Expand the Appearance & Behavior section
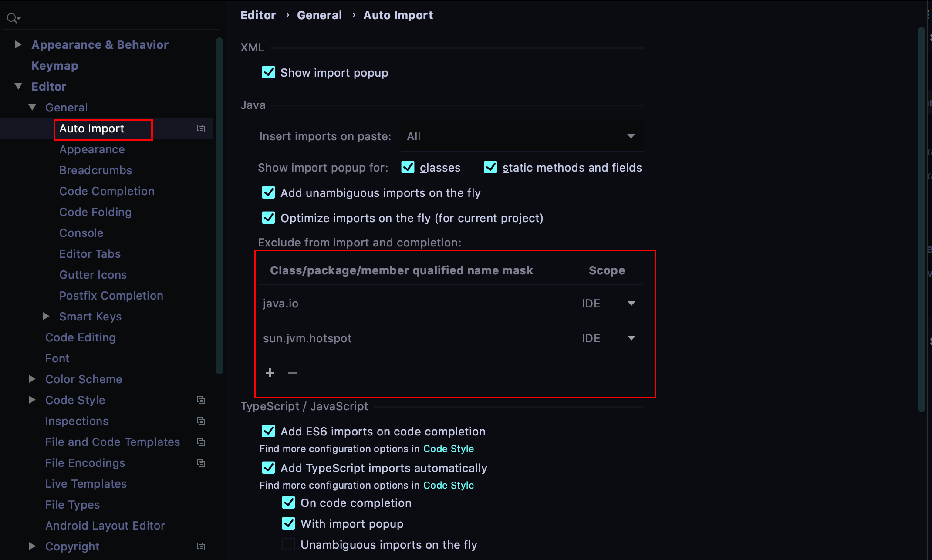This screenshot has height=560, width=932. tap(18, 44)
